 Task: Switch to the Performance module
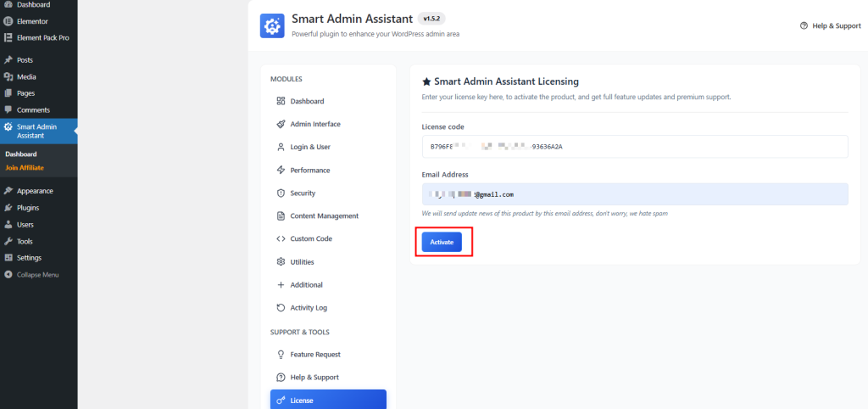328,171
